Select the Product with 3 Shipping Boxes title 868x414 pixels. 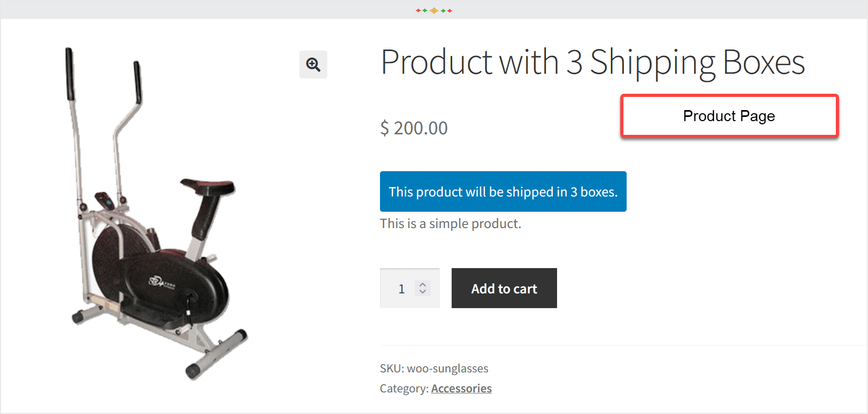[x=592, y=62]
